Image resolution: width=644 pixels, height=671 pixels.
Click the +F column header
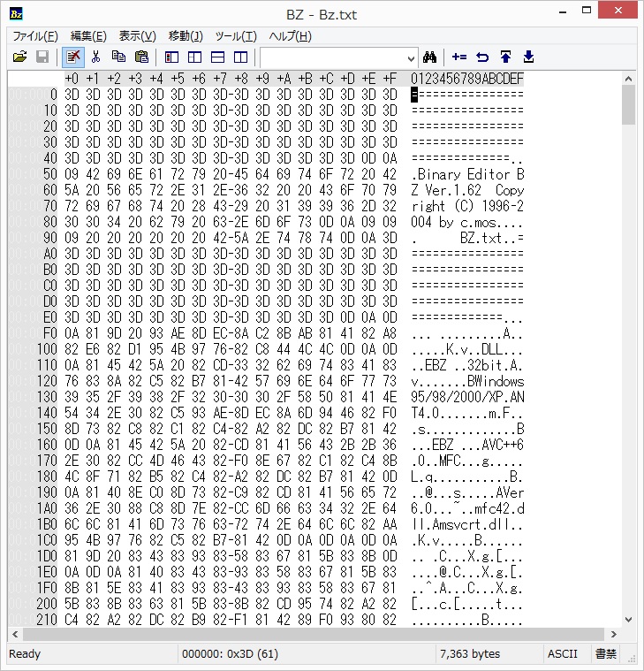click(390, 79)
